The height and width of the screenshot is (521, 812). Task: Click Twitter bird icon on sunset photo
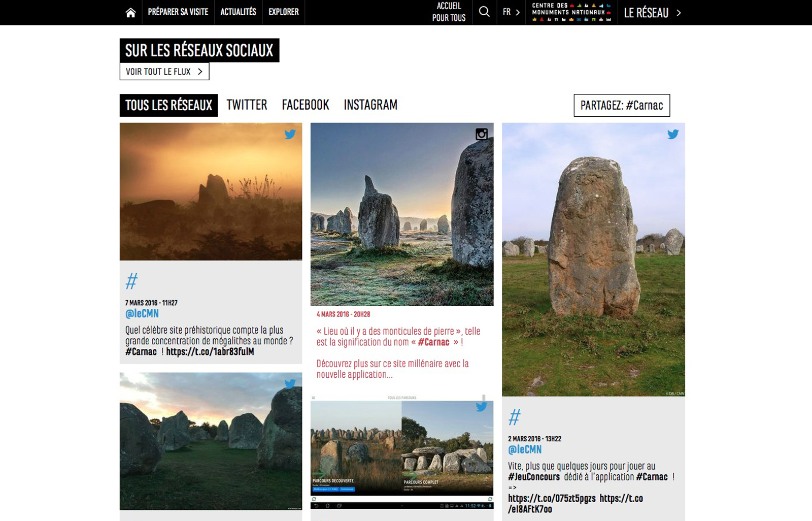click(290, 135)
